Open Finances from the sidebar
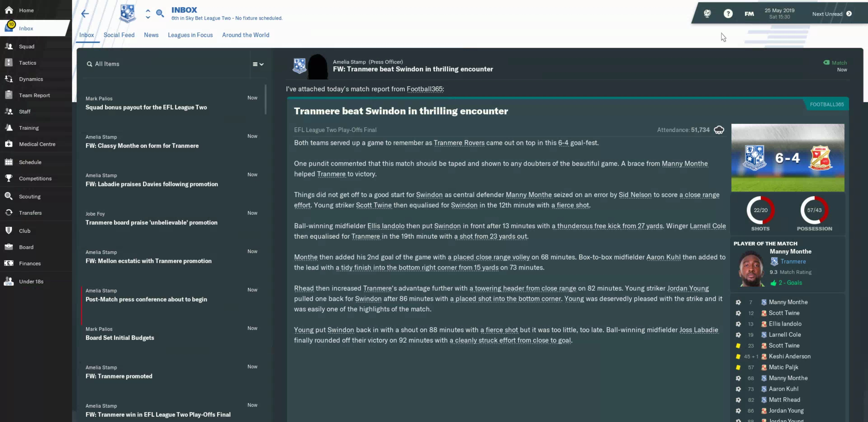The width and height of the screenshot is (868, 422). click(30, 263)
